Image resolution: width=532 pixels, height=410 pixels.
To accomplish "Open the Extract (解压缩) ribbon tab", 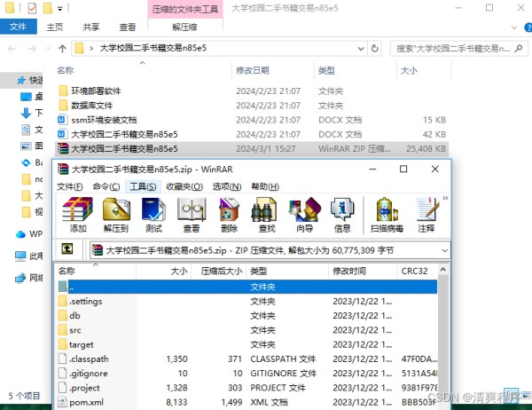I will [185, 27].
